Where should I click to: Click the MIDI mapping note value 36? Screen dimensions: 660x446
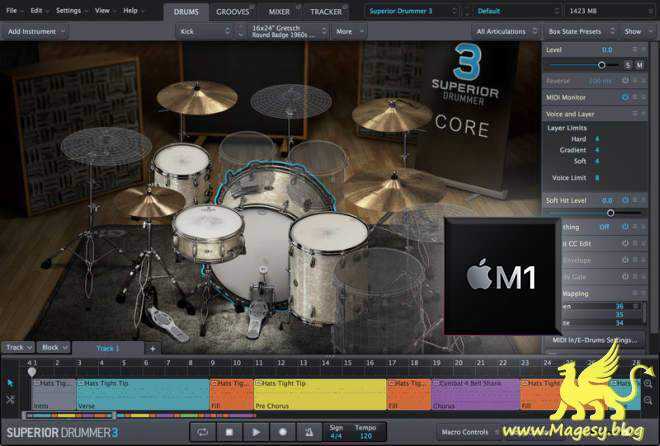(x=620, y=306)
